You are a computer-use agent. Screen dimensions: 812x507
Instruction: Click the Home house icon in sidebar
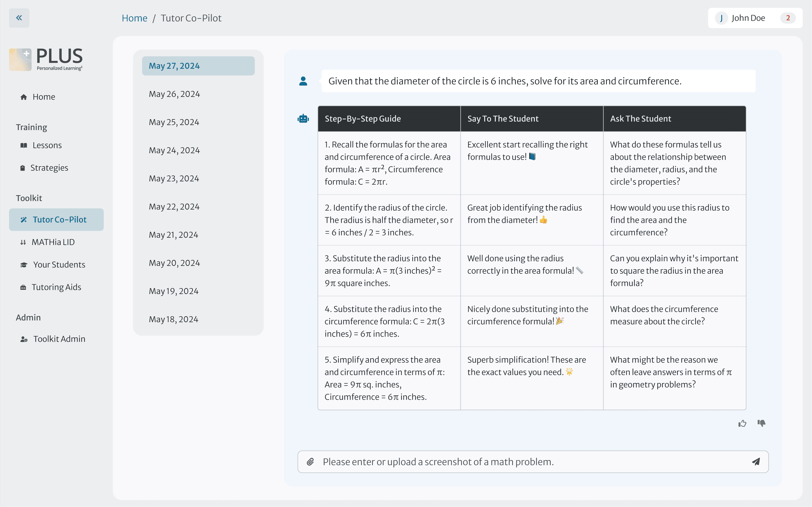pyautogui.click(x=23, y=97)
